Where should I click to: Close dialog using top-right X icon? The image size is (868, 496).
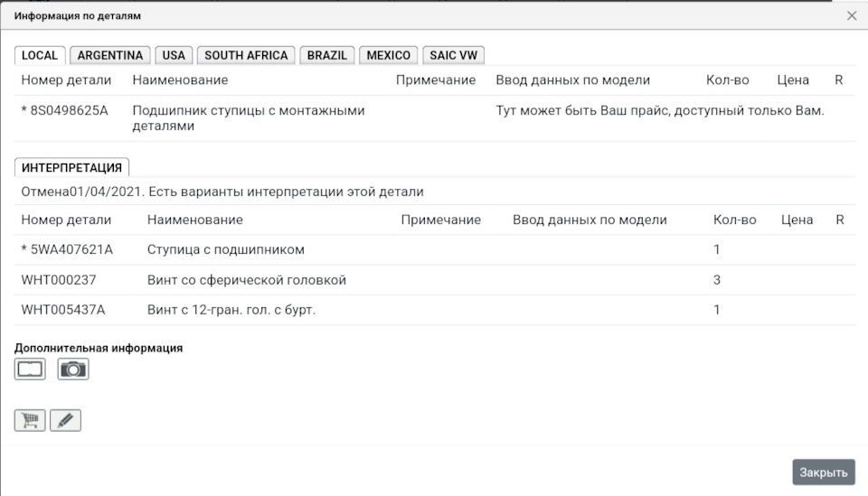coord(852,16)
